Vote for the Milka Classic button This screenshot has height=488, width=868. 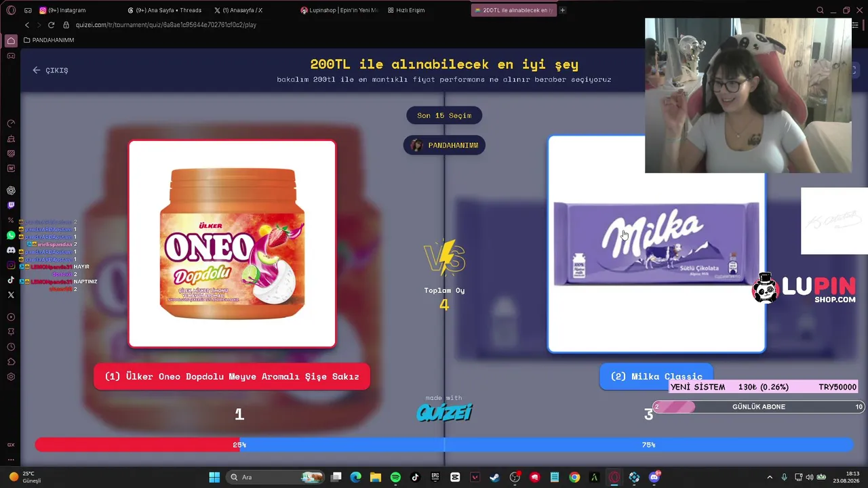[x=656, y=376]
